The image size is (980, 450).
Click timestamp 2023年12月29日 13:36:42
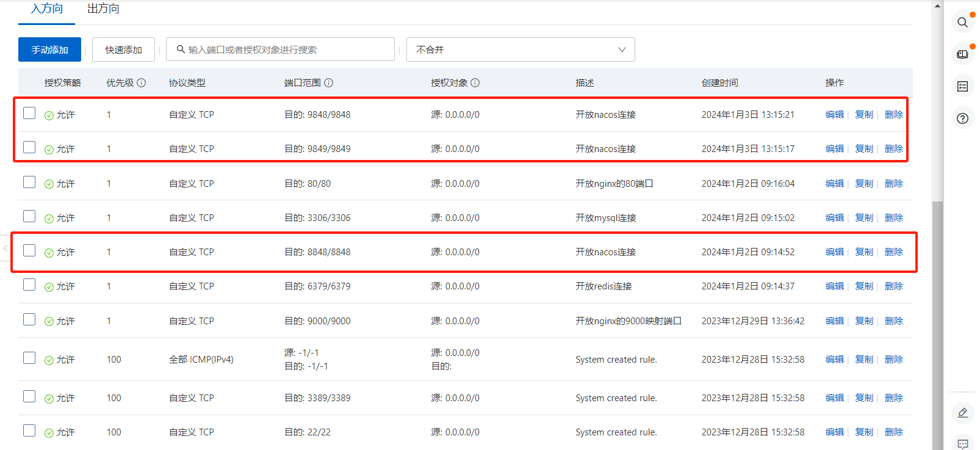pyautogui.click(x=753, y=321)
